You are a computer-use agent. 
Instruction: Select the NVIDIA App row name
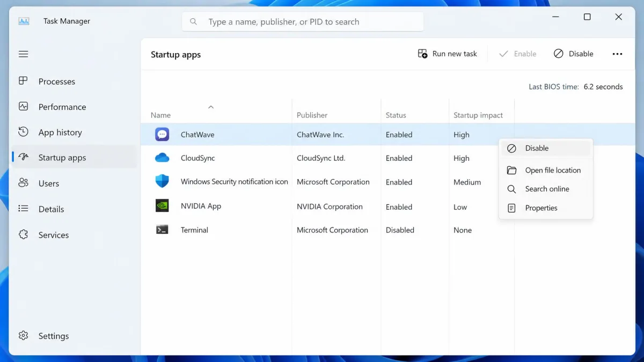coord(201,206)
